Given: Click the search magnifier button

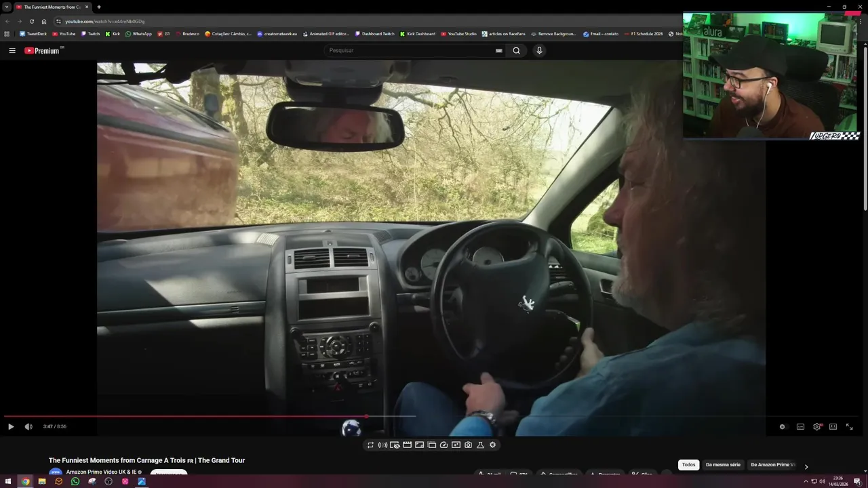Looking at the screenshot, I should pyautogui.click(x=516, y=50).
